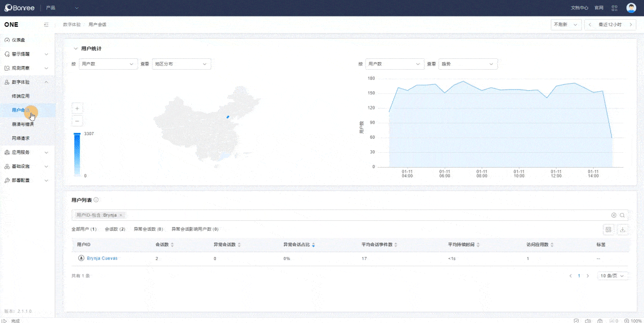Click the search magnifier icon in user list
The height and width of the screenshot is (323, 644).
click(x=622, y=215)
